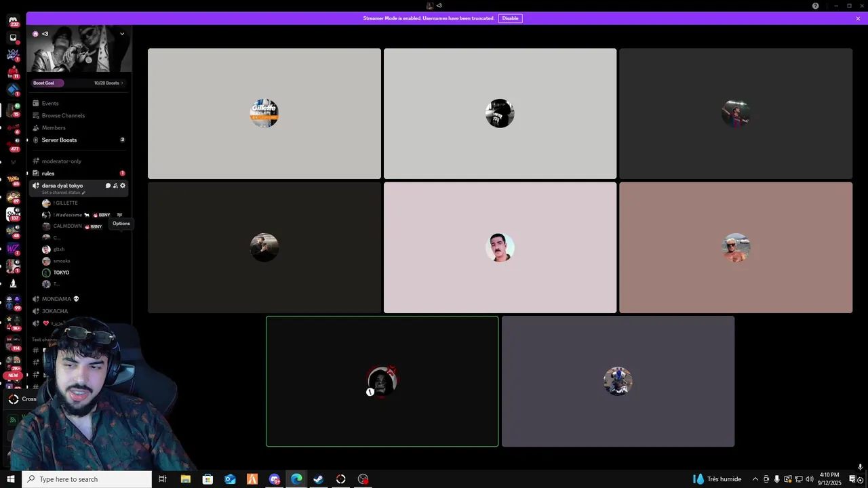Open the server icon with 137 badge
Image resolution: width=868 pixels, height=488 pixels.
(13, 213)
